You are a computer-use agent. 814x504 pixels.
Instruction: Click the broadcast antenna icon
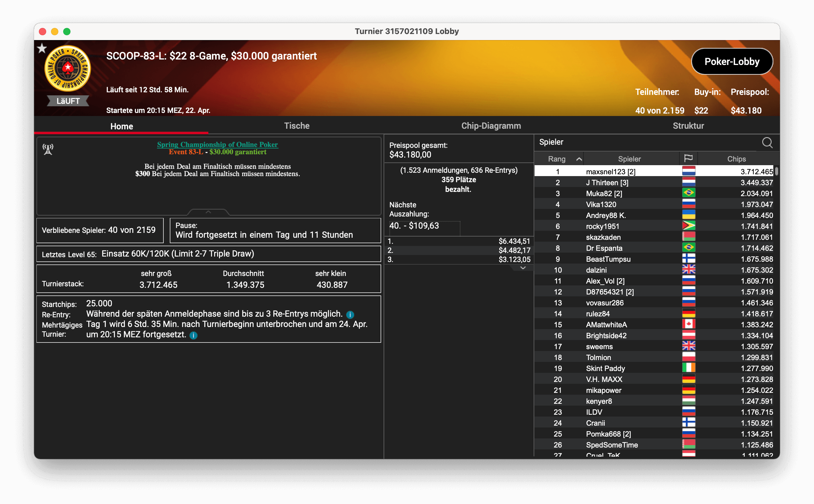pos(48,149)
